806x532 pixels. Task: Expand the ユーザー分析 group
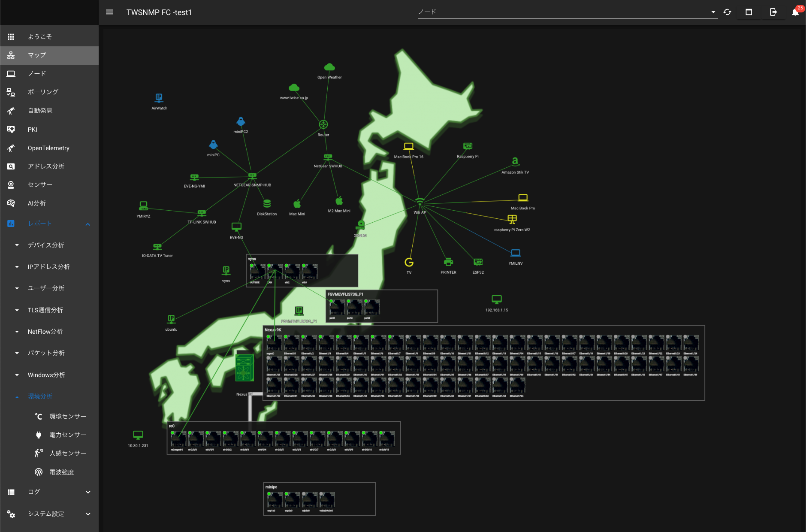coord(49,288)
